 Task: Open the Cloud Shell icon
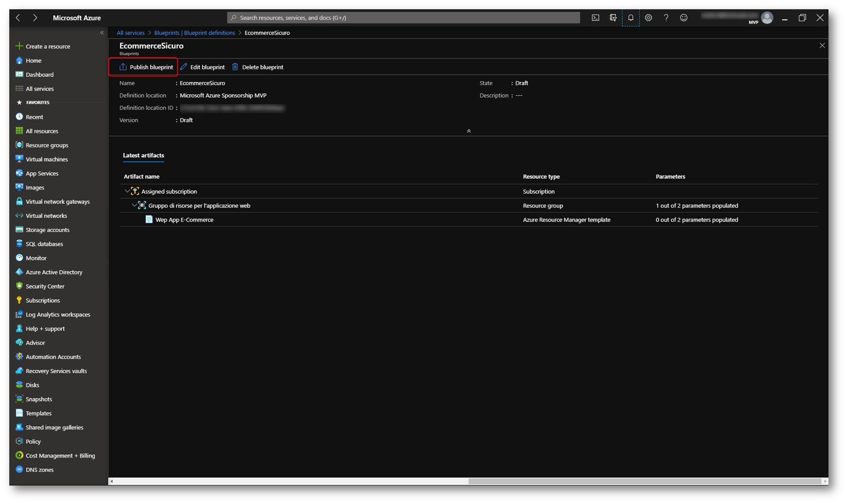(x=595, y=18)
